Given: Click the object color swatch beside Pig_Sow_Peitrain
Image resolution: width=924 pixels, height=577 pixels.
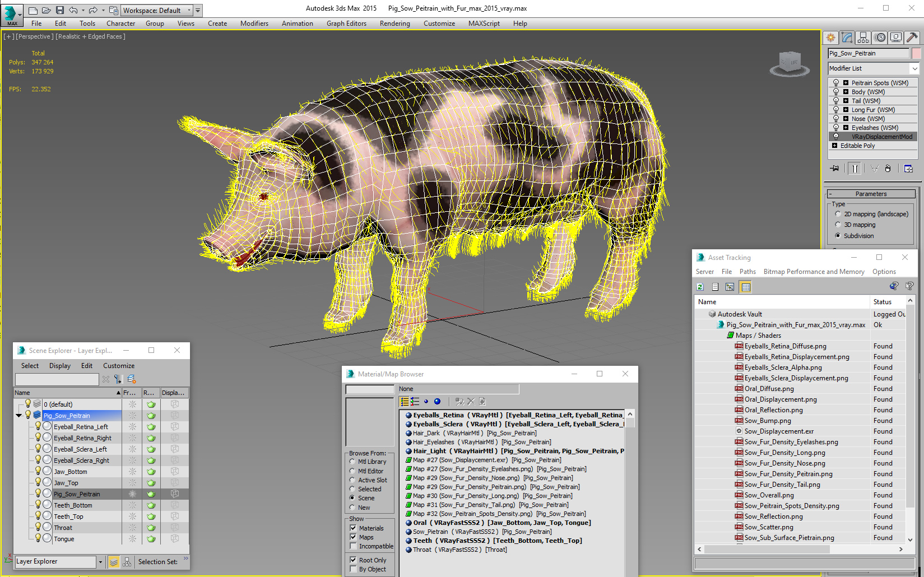Looking at the screenshot, I should click(x=916, y=53).
